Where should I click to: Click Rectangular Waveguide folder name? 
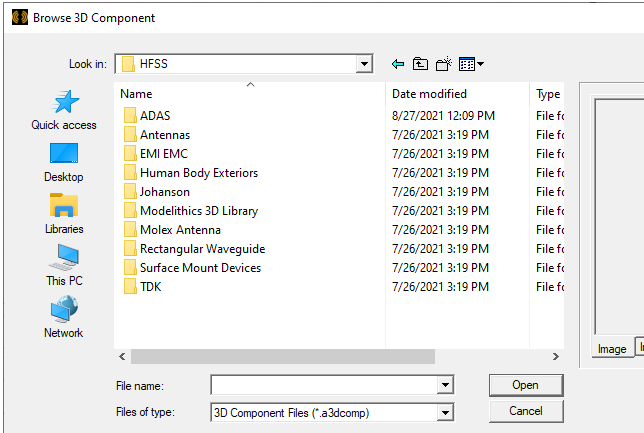(x=202, y=249)
